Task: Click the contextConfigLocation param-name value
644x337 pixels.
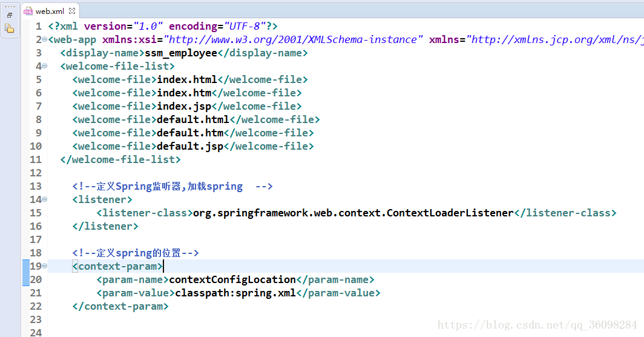Action: point(232,280)
